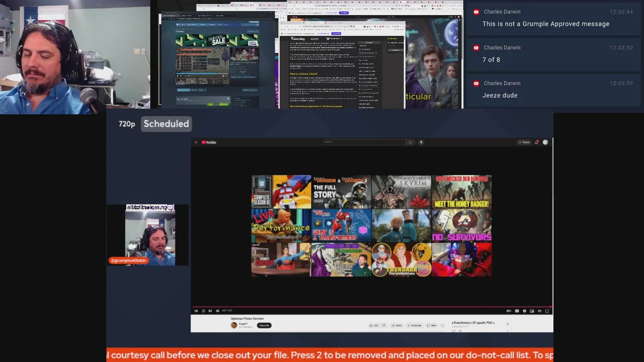Viewport: 644px width, 362px height.
Task: Click the SALE banner in the Steam window
Action: click(217, 40)
